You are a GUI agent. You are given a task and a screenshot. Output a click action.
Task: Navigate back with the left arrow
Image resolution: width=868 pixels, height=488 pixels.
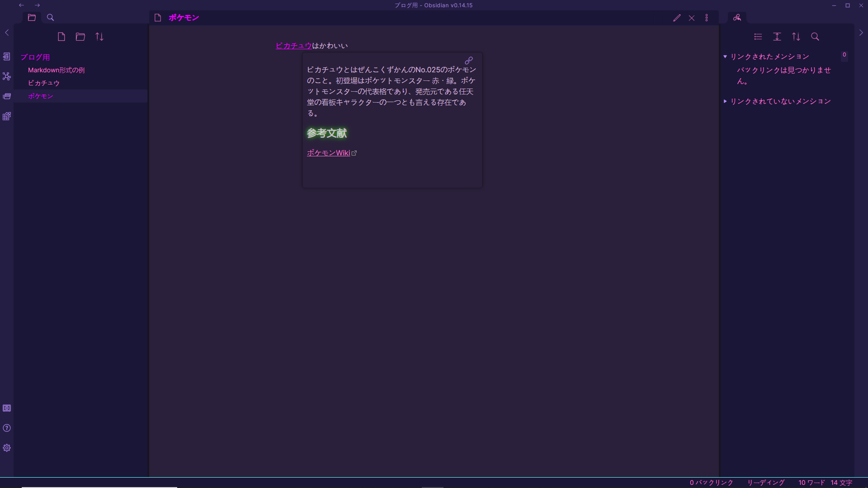tap(21, 5)
